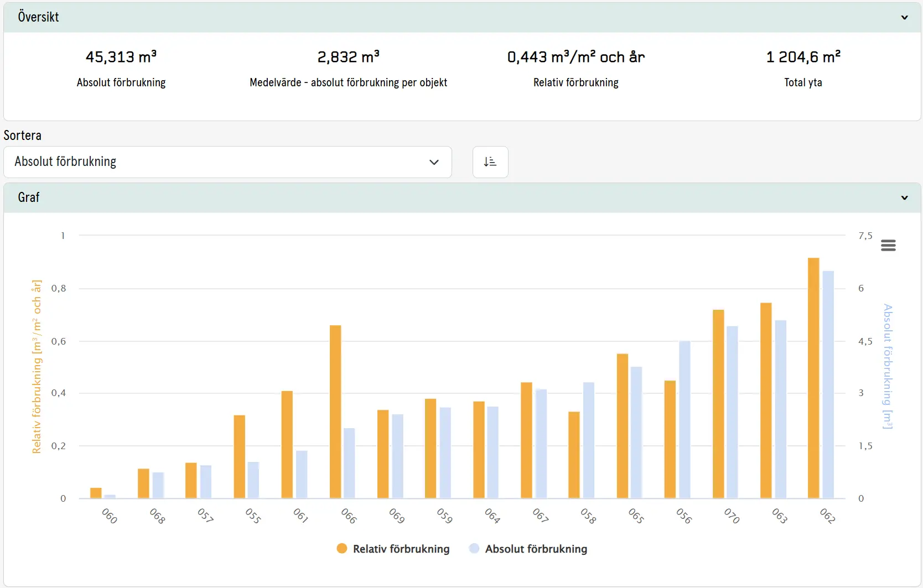
Task: Click the 45,313 m³ absolut förbrukning value
Action: point(121,57)
